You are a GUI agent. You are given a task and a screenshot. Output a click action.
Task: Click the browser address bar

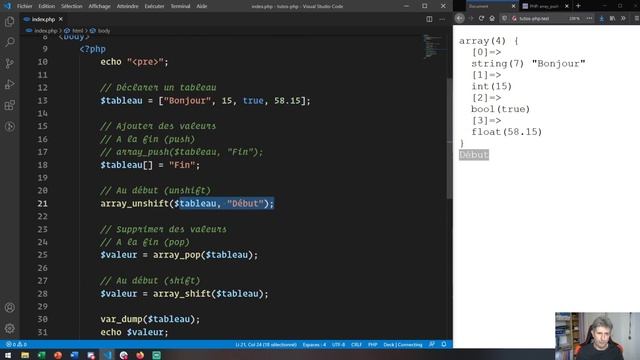(547, 18)
